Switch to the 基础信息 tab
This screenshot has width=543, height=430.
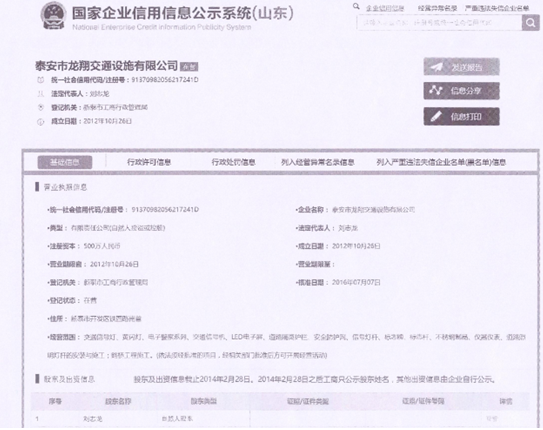coord(65,162)
